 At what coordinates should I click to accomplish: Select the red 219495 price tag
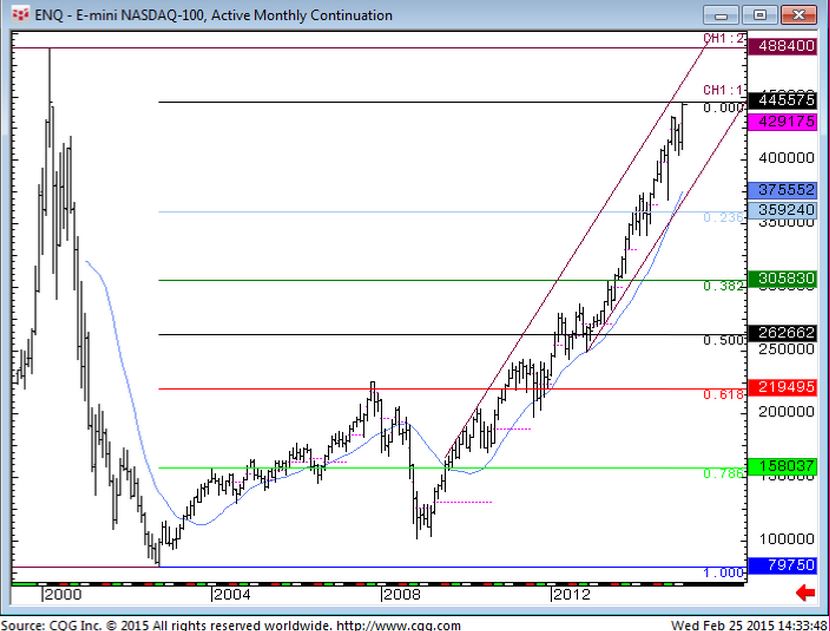[788, 387]
